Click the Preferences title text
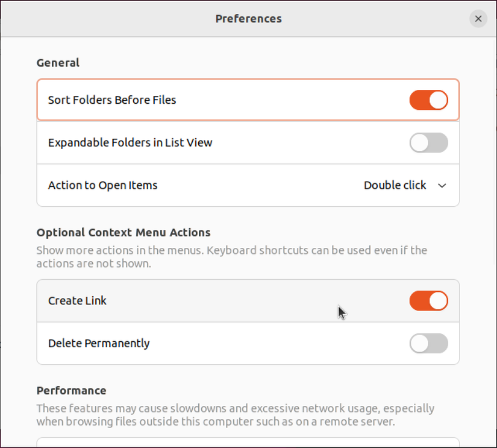Screen dimensions: 497x448 tap(248, 19)
